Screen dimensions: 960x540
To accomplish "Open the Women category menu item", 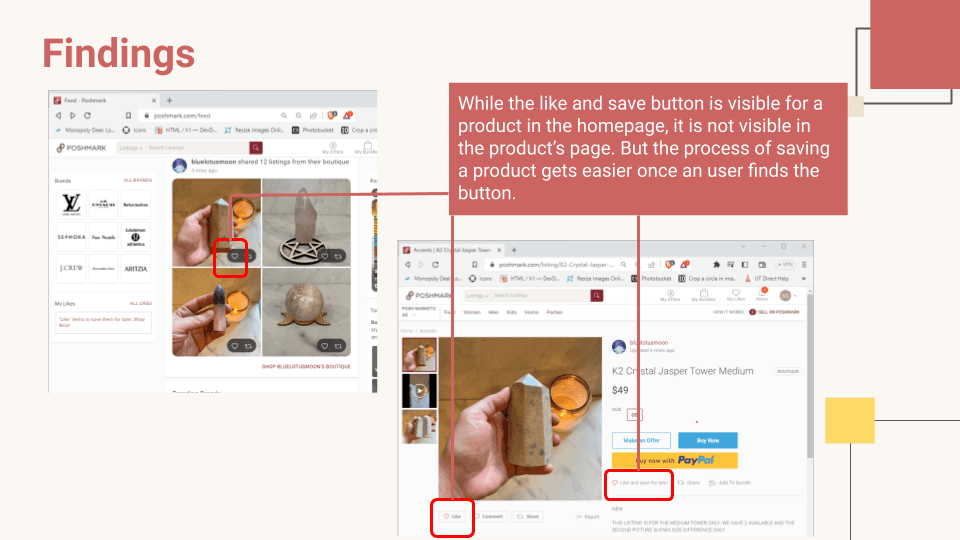I will click(x=471, y=312).
